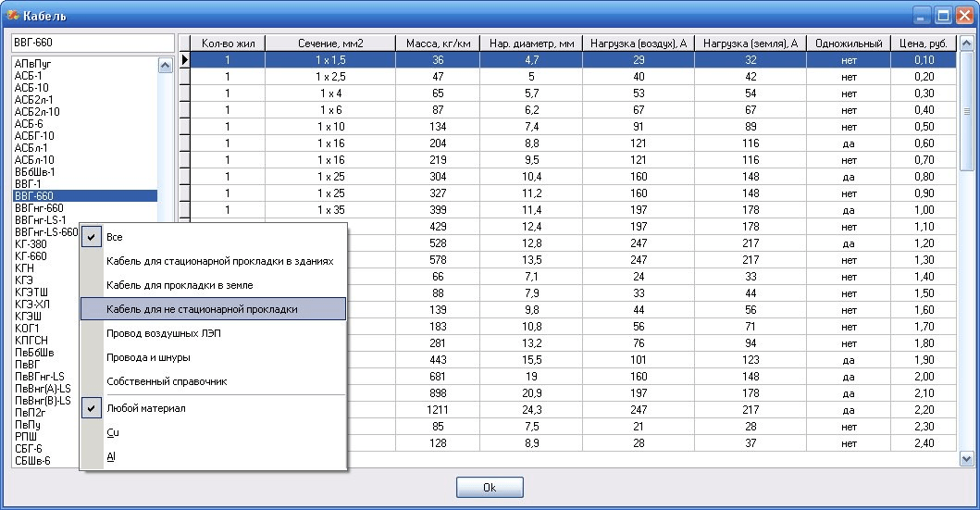Select 'ВВГ-1' in cable list
The height and width of the screenshot is (510, 980).
28,184
